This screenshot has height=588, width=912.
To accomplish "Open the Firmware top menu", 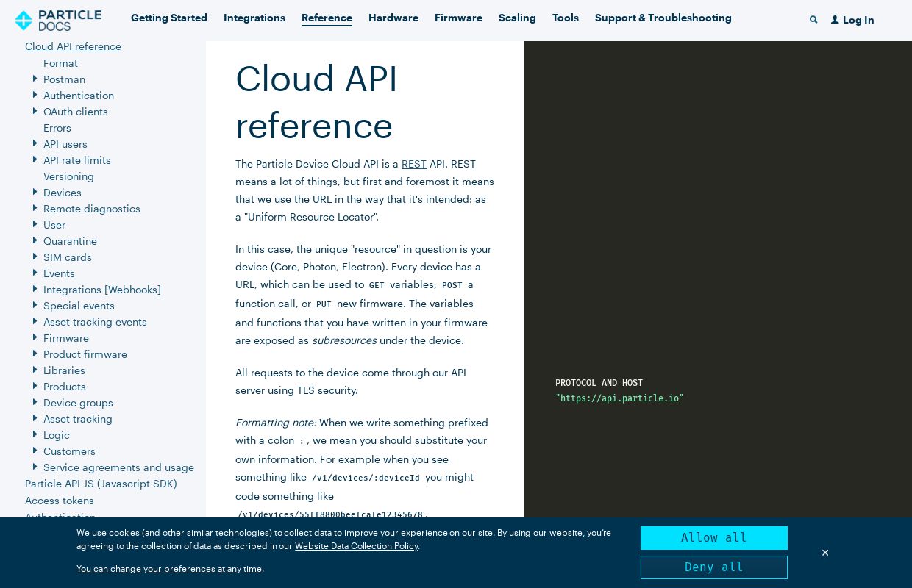I will [458, 18].
